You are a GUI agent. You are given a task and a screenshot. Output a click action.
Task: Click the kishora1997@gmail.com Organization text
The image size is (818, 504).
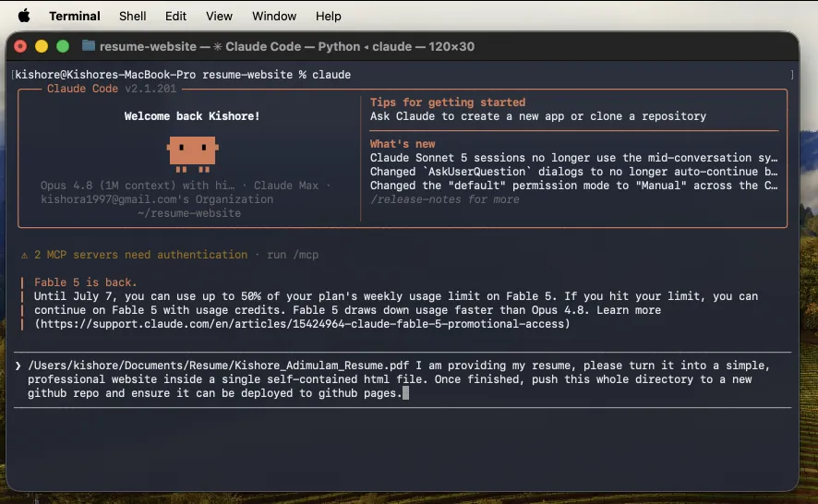(x=157, y=199)
